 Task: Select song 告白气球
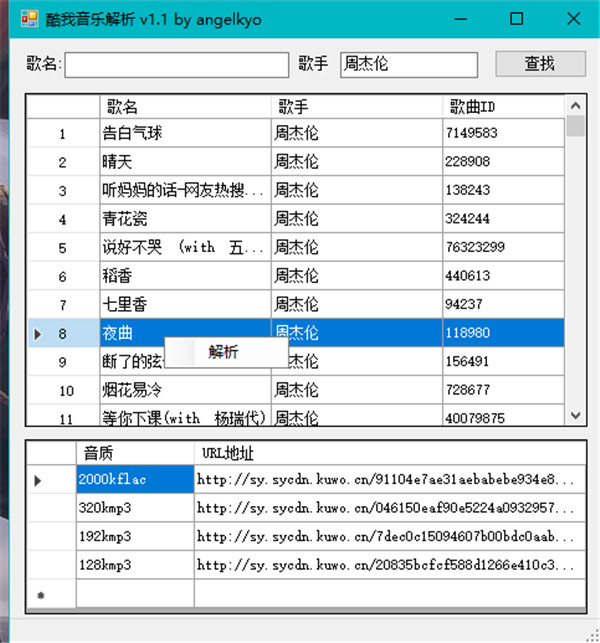[x=185, y=133]
